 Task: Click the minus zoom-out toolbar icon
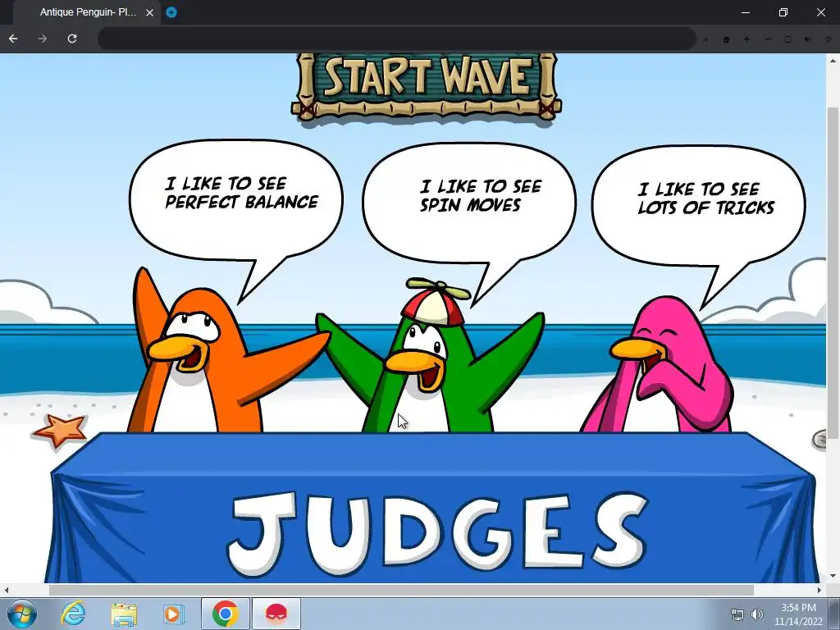pyautogui.click(x=768, y=39)
